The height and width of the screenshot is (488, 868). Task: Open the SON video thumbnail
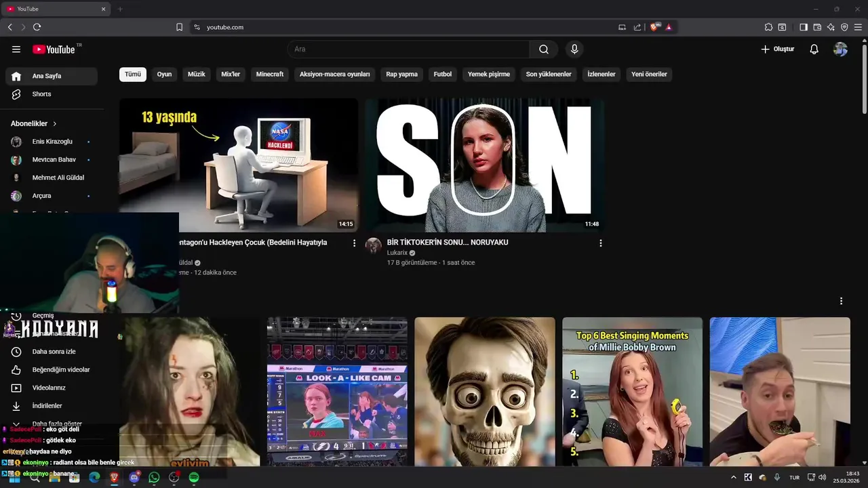484,165
